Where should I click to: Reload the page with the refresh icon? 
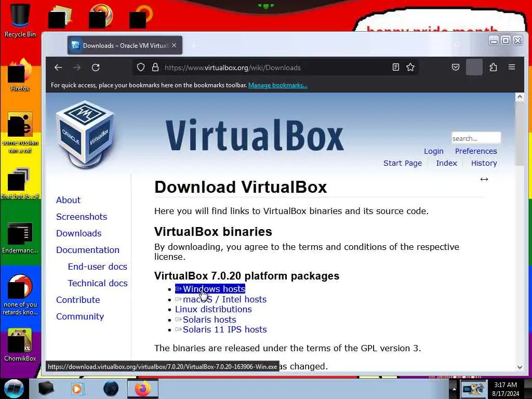click(x=96, y=68)
